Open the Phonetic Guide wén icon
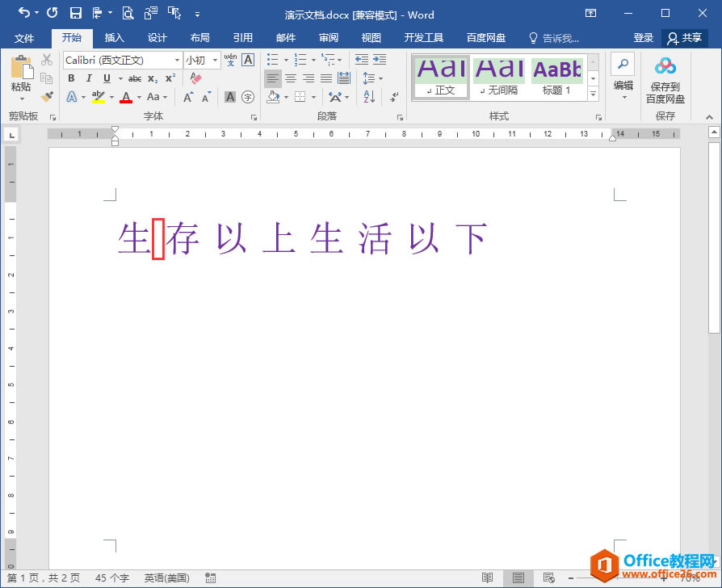Image resolution: width=722 pixels, height=588 pixels. point(230,60)
